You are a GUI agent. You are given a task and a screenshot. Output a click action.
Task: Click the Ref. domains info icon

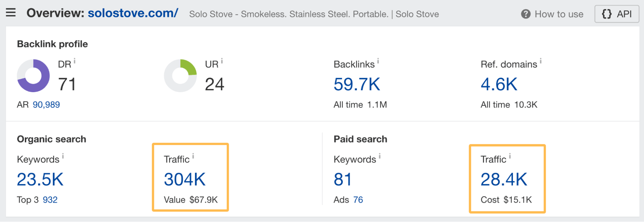coord(541,61)
